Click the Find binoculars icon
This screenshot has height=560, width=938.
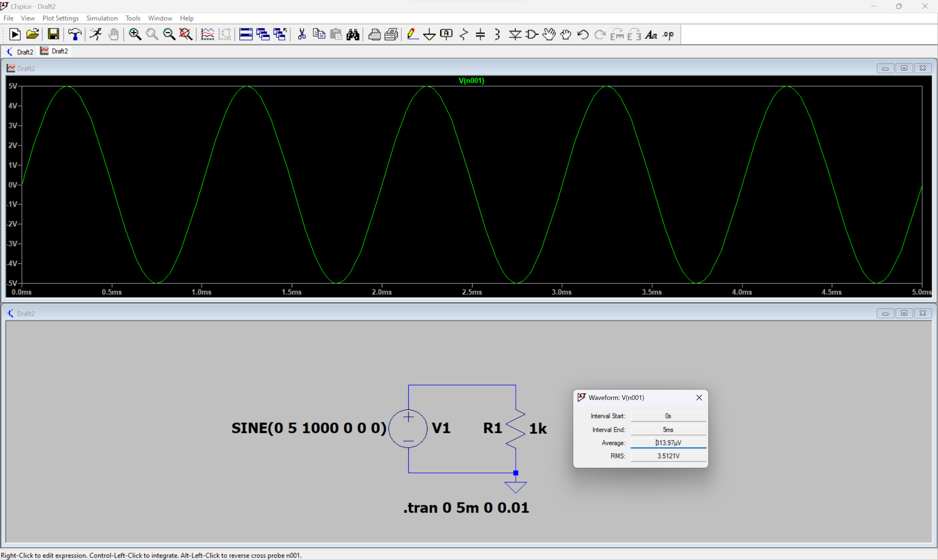[x=353, y=35]
